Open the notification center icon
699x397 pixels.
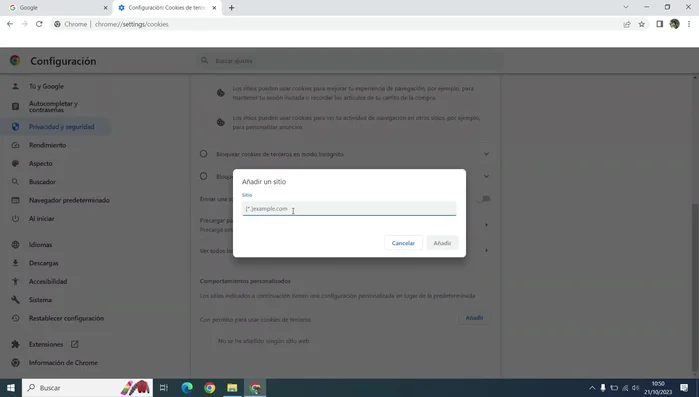coord(684,388)
